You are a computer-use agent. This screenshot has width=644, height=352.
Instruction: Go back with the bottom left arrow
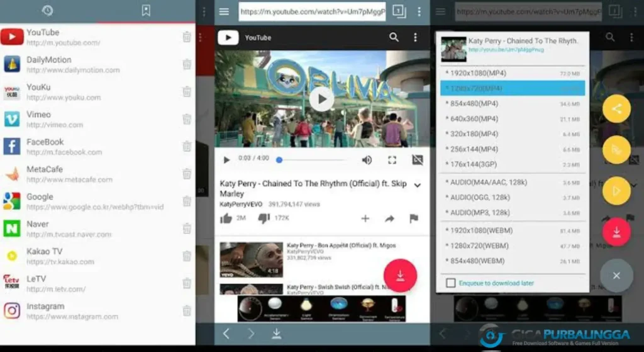pyautogui.click(x=226, y=334)
